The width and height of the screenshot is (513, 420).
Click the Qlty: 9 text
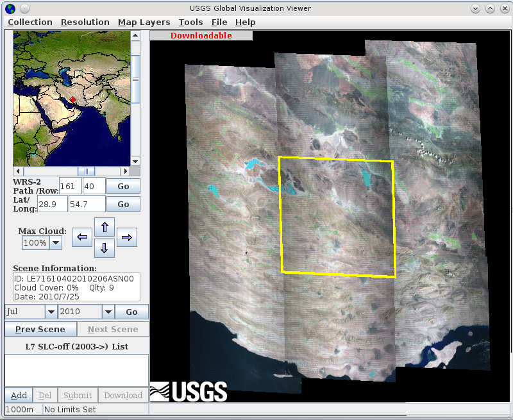[101, 288]
